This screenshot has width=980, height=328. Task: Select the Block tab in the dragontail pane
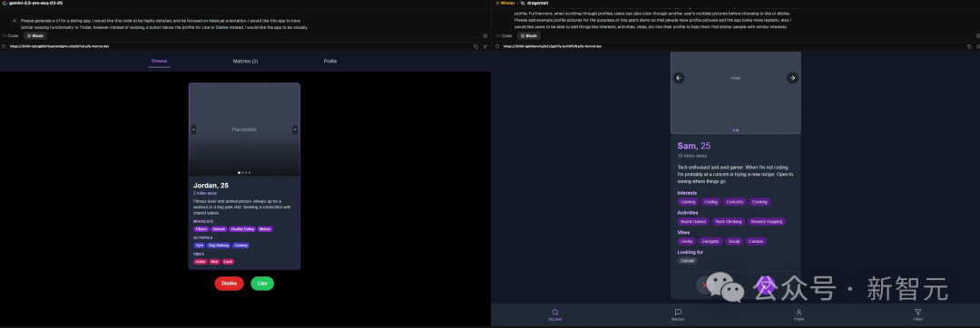[x=529, y=35]
